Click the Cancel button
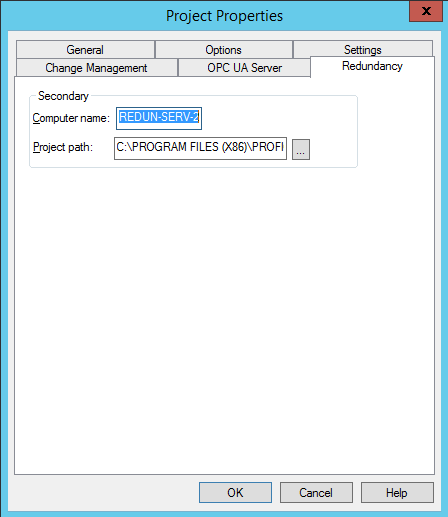 point(316,492)
